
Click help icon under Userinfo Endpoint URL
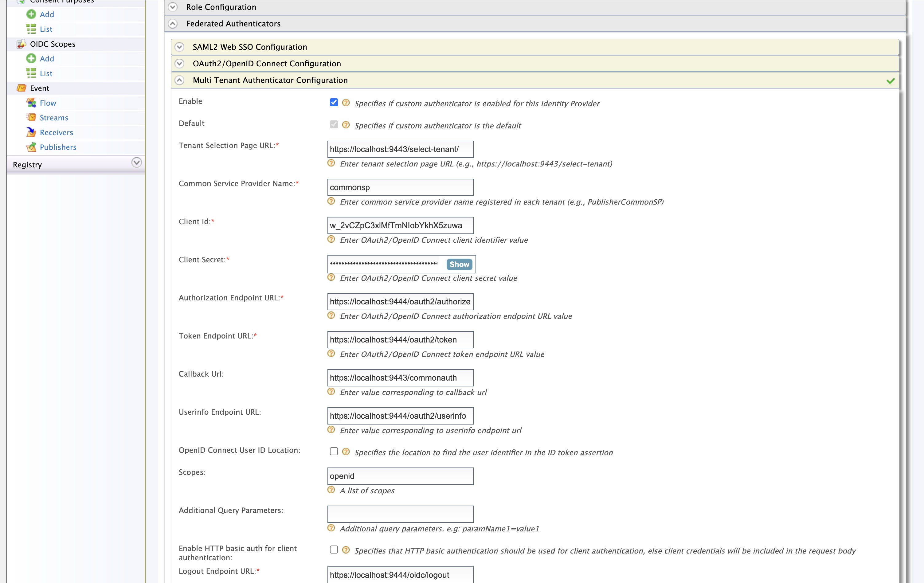[x=331, y=429]
